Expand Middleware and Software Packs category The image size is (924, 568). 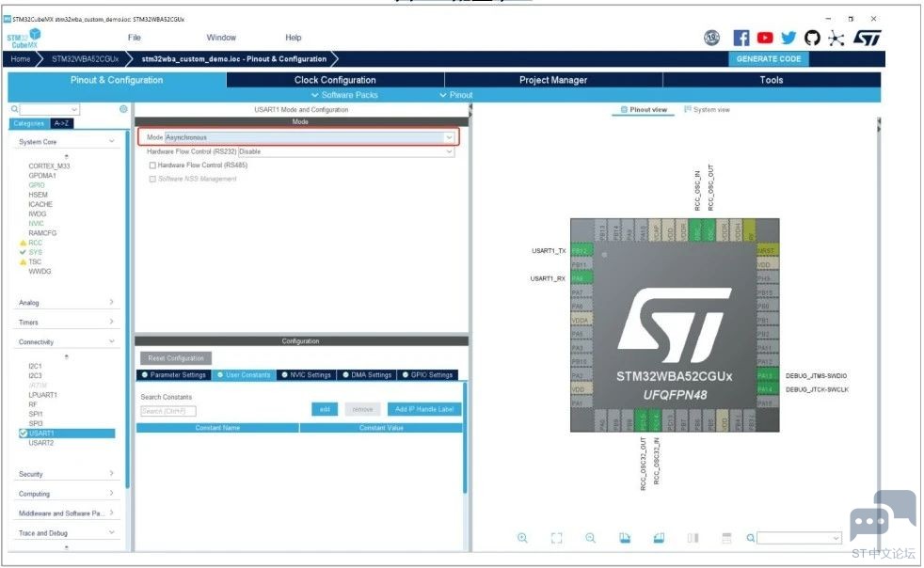111,513
